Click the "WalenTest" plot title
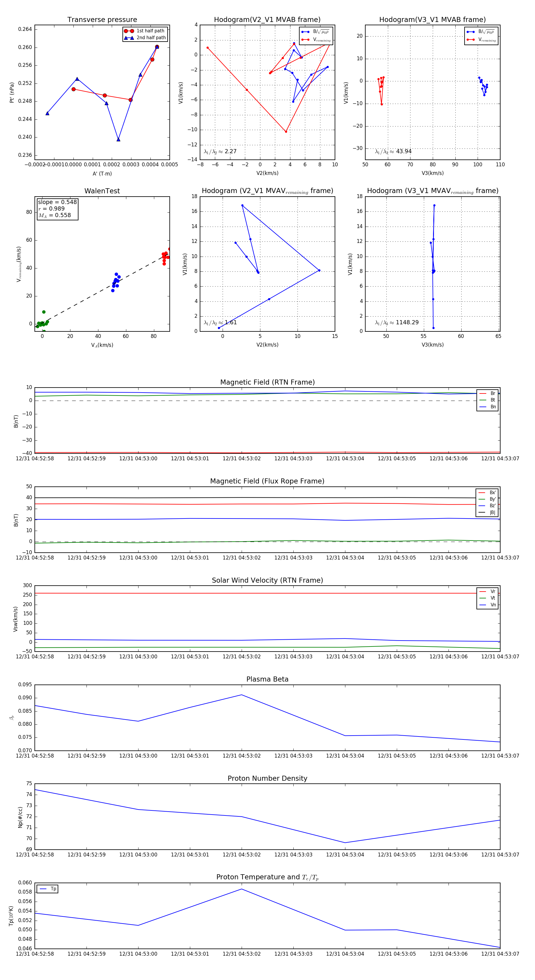The width and height of the screenshot is (535, 980). coord(102,191)
